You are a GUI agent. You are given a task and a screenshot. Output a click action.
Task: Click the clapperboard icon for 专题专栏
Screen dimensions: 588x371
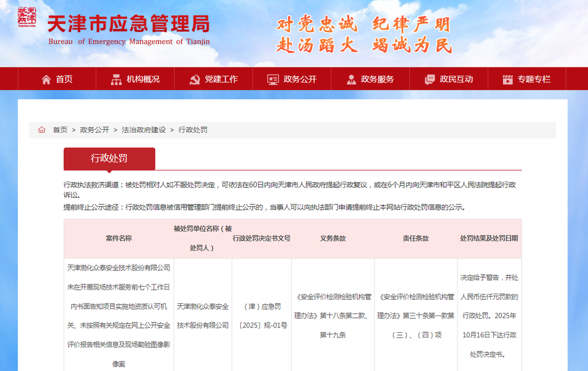(x=508, y=79)
